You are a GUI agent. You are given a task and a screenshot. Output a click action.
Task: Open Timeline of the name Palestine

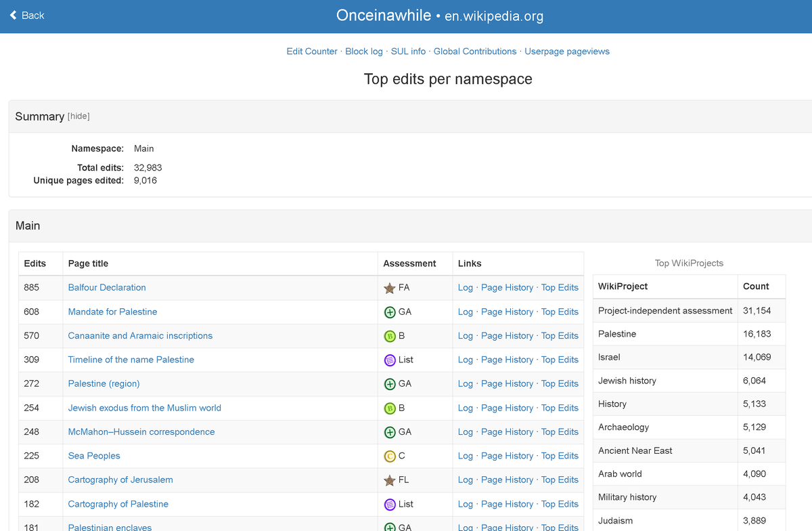click(131, 360)
